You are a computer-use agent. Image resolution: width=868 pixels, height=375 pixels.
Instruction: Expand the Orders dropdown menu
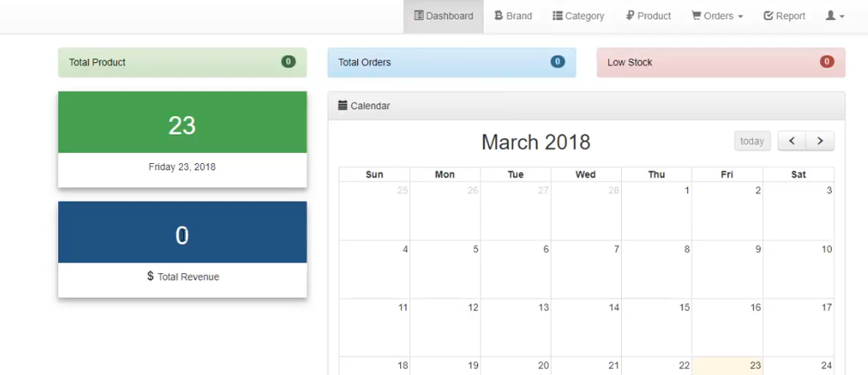pos(717,16)
